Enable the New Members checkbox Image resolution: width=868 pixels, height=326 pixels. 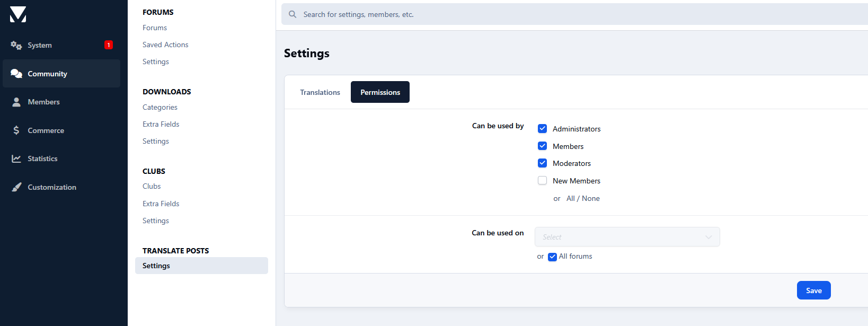[x=542, y=181]
